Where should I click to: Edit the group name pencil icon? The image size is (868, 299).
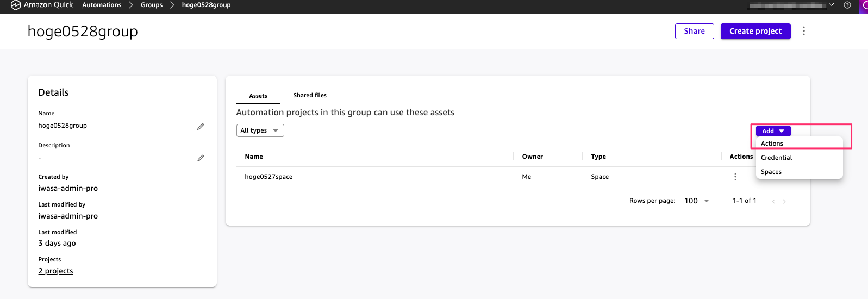tap(201, 126)
